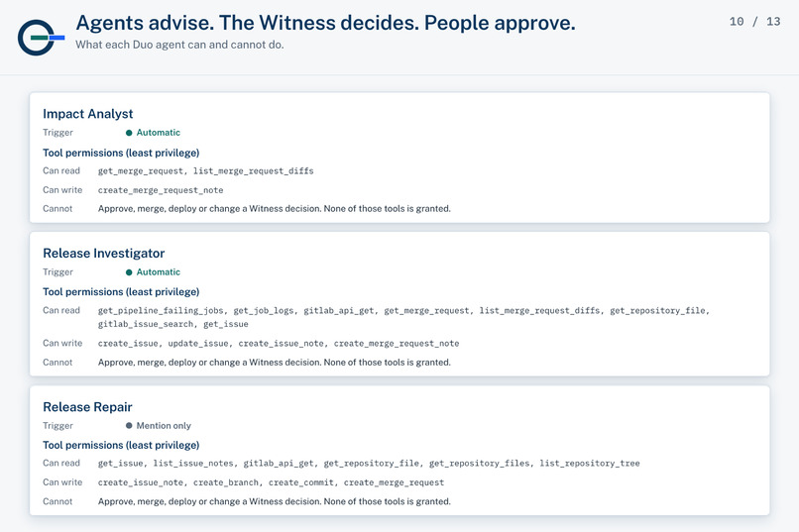Click 'list_merge_request_diffs' in Impact Analyst Can read row
Image resolution: width=799 pixels, height=532 pixels.
253,171
